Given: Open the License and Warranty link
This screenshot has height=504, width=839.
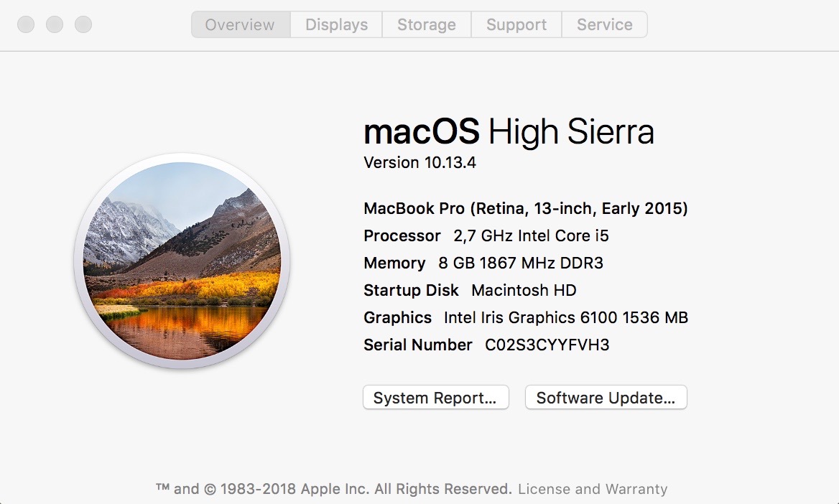Looking at the screenshot, I should (593, 489).
